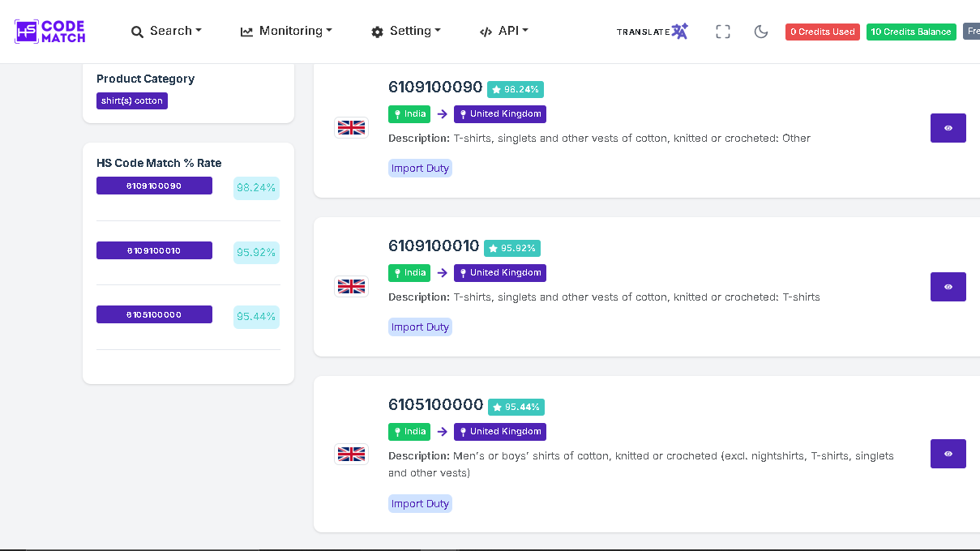980x551 pixels.
Task: Select the 6109100010 match rate bar
Action: [154, 250]
